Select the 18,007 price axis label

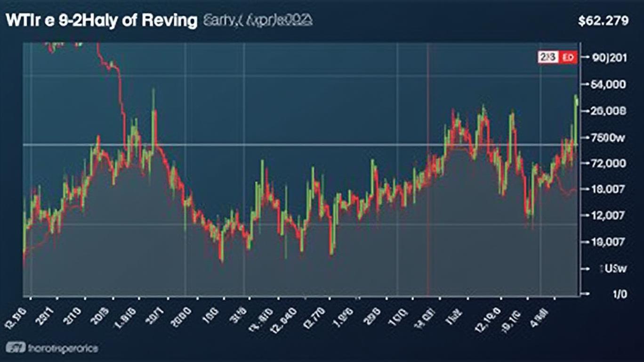coord(608,189)
